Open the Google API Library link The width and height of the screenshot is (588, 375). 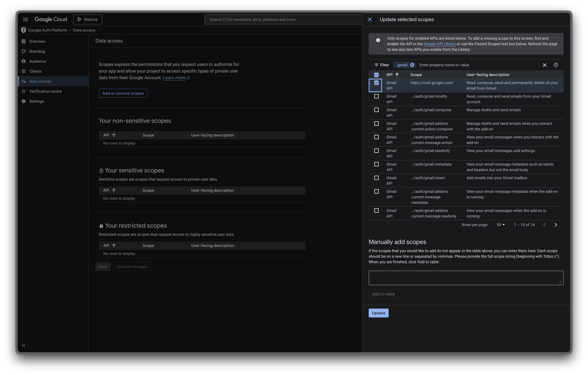[x=439, y=44]
